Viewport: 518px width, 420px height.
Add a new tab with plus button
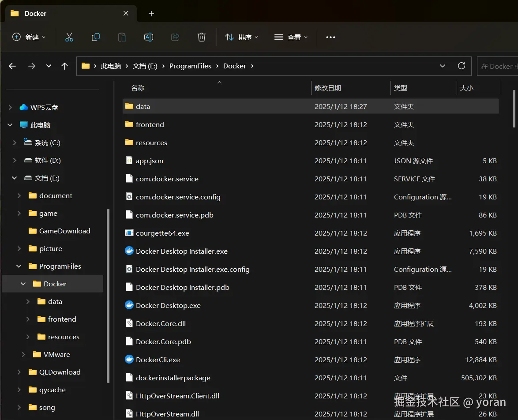pos(151,14)
